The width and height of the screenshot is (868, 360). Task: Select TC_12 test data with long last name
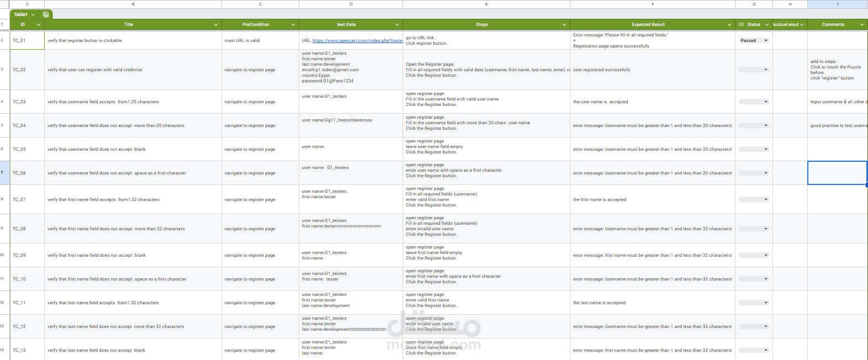coord(351,326)
